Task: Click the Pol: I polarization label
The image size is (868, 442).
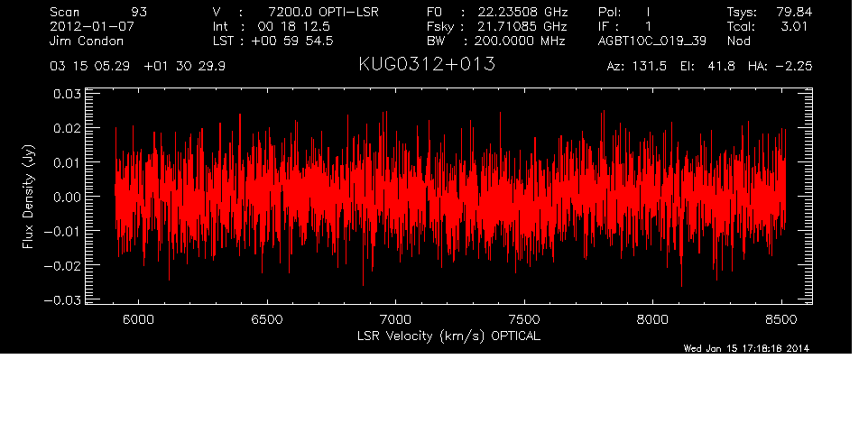Action: [x=624, y=12]
